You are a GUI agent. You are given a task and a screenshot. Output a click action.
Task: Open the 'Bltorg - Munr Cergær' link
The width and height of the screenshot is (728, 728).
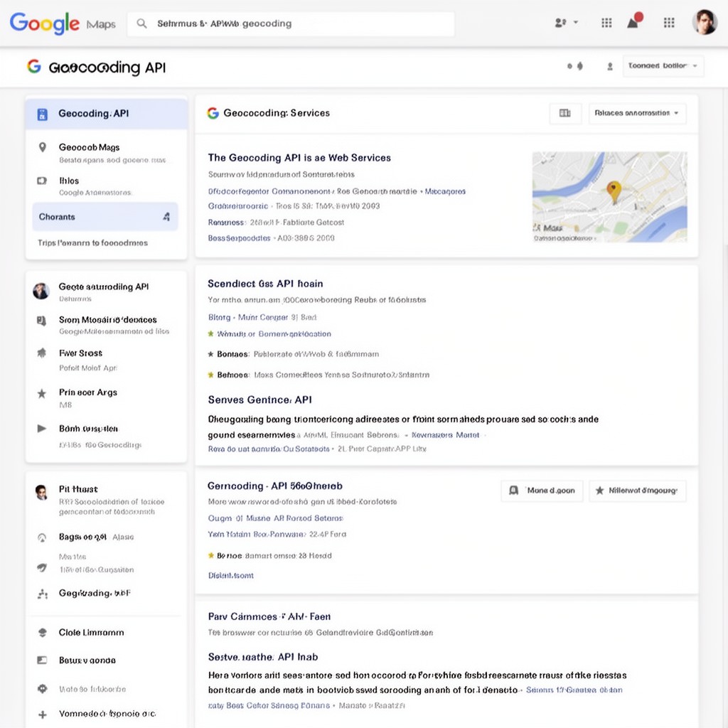tap(248, 318)
